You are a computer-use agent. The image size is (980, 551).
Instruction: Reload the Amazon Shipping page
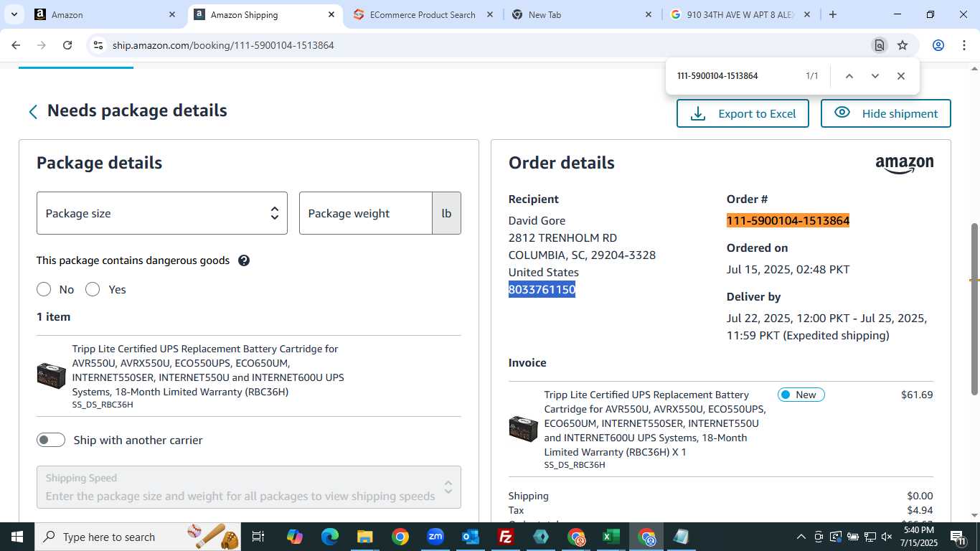(x=67, y=45)
